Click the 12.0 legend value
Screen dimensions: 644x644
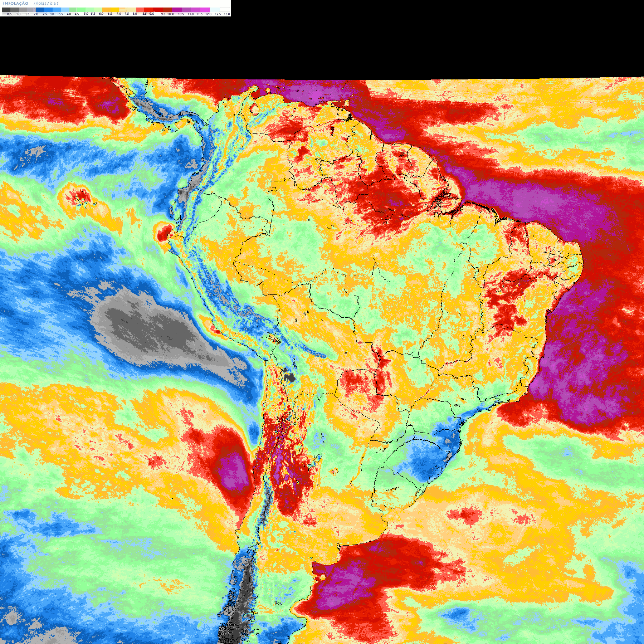[208, 14]
